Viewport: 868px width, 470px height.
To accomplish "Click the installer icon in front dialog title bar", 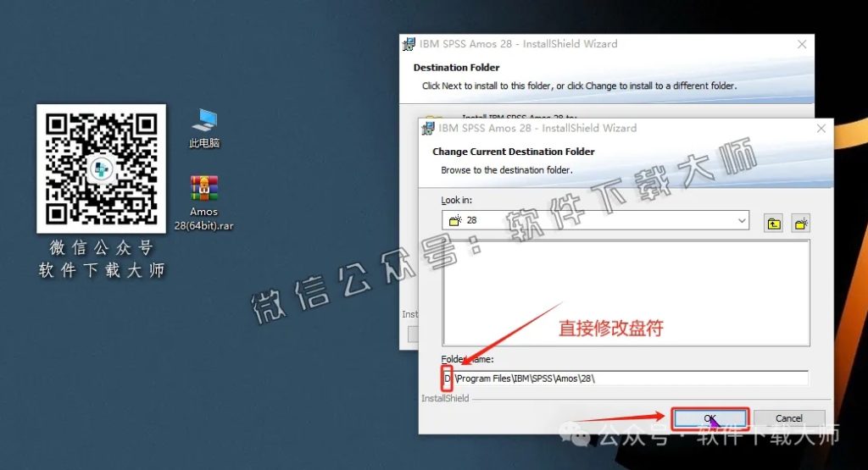I will click(428, 128).
